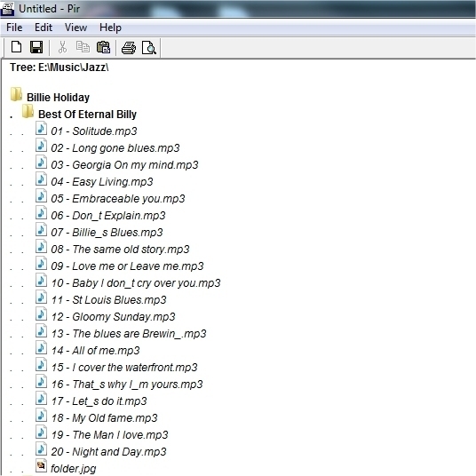
Task: Click the New document toolbar icon
Action: point(16,47)
